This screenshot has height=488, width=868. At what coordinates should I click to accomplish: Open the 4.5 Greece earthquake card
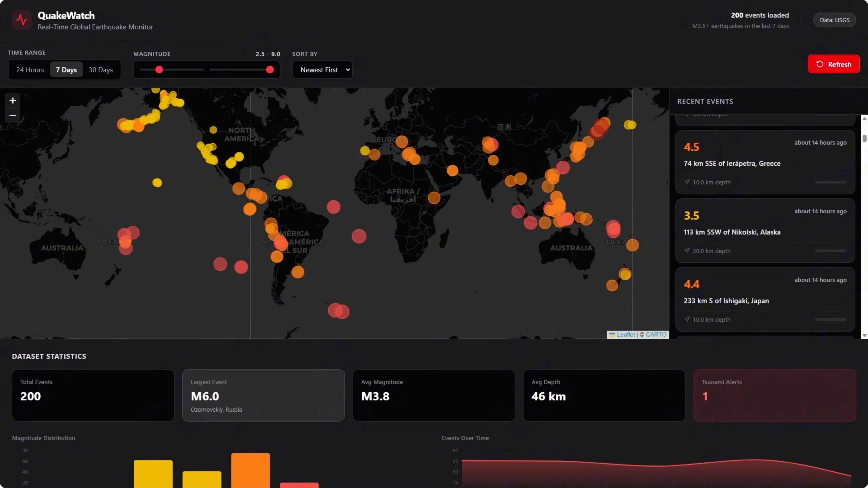pyautogui.click(x=765, y=163)
